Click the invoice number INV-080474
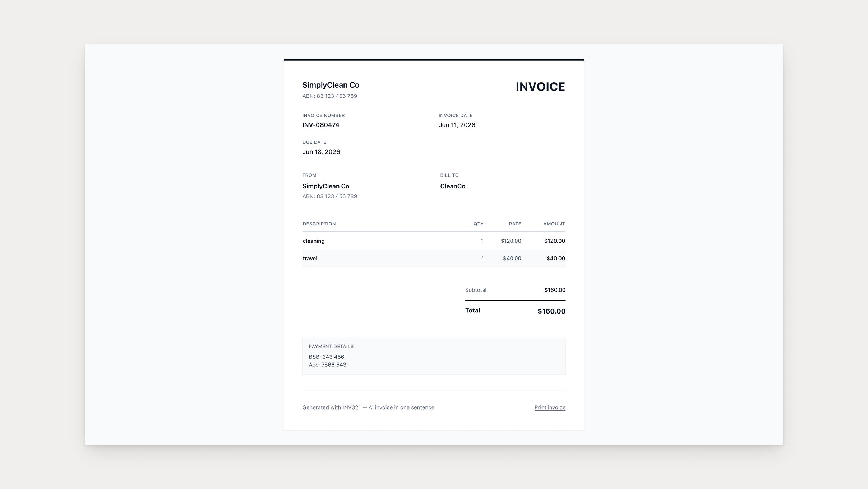868x489 pixels. (321, 125)
